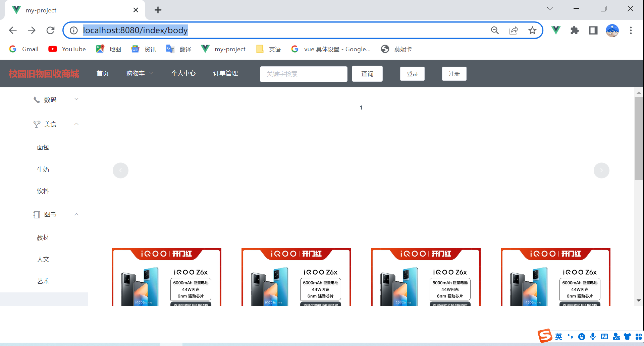The width and height of the screenshot is (644, 346).
Task: Open the 购物车 dropdown menu
Action: click(x=140, y=73)
